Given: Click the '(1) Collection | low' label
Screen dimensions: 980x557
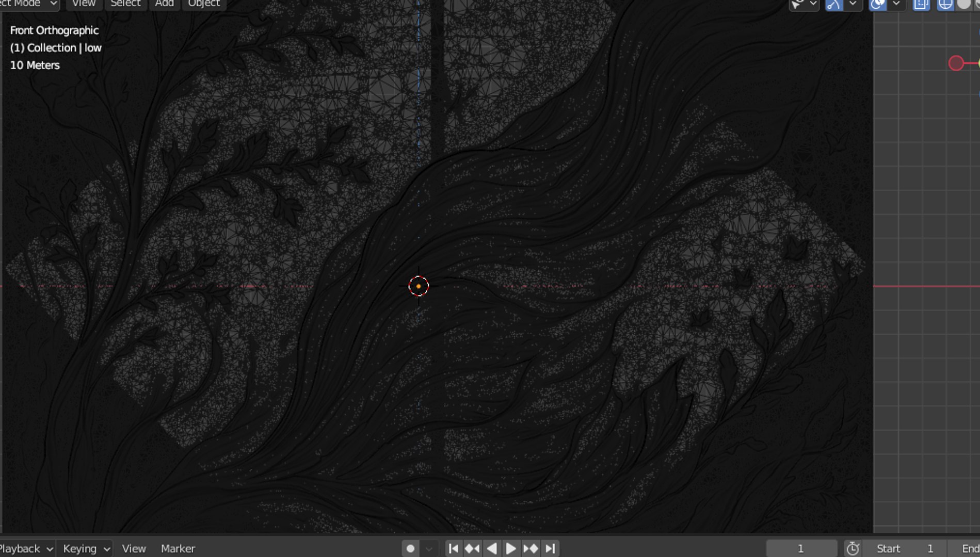Looking at the screenshot, I should [x=56, y=48].
